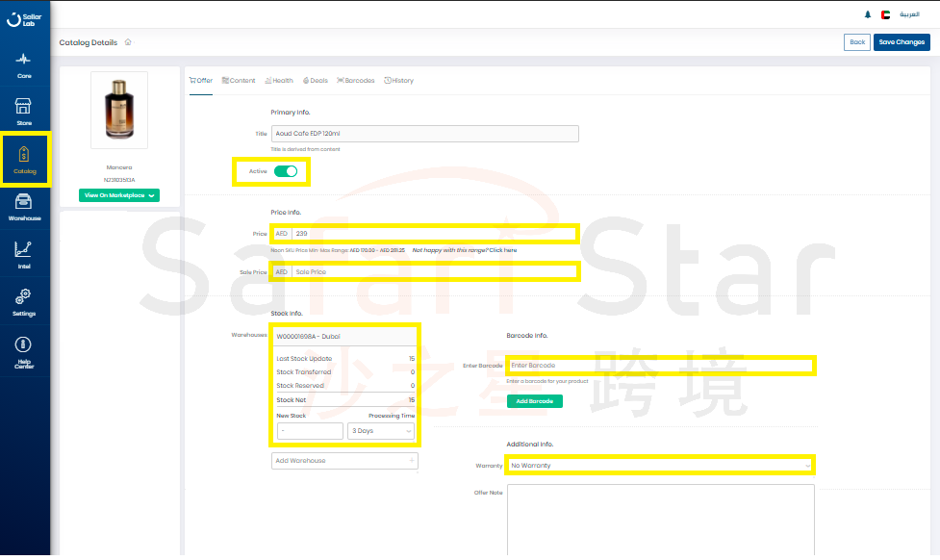Open the Warehouse sidebar section

click(25, 206)
